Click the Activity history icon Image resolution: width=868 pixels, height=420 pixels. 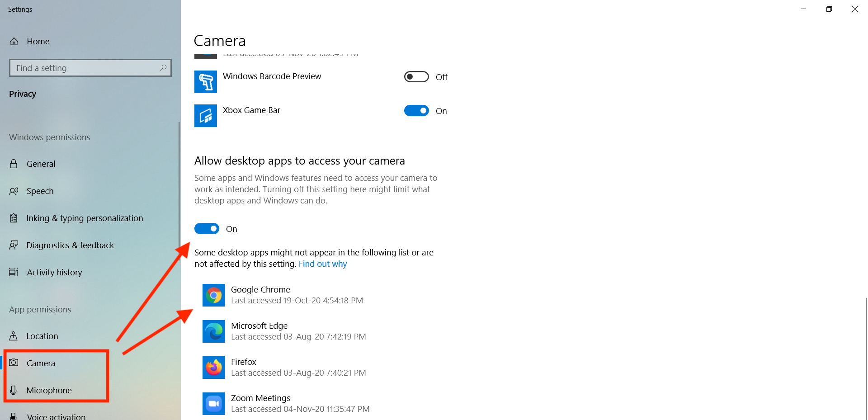click(x=14, y=272)
